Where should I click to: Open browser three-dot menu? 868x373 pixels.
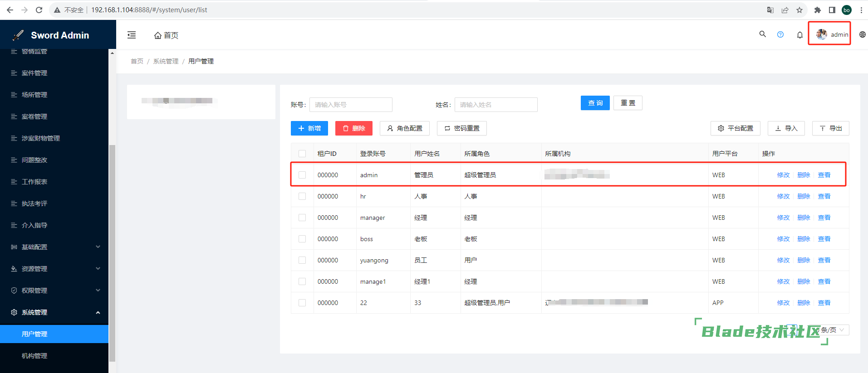(x=861, y=10)
